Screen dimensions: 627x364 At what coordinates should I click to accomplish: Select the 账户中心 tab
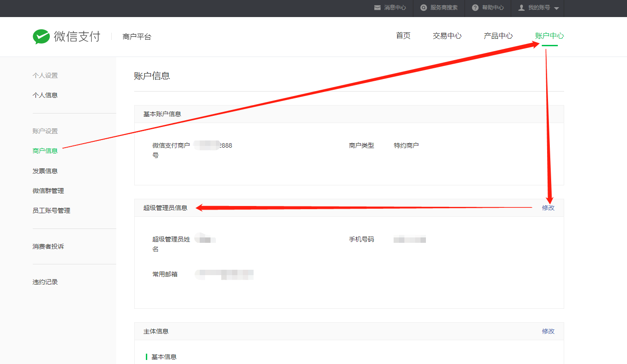pos(549,36)
